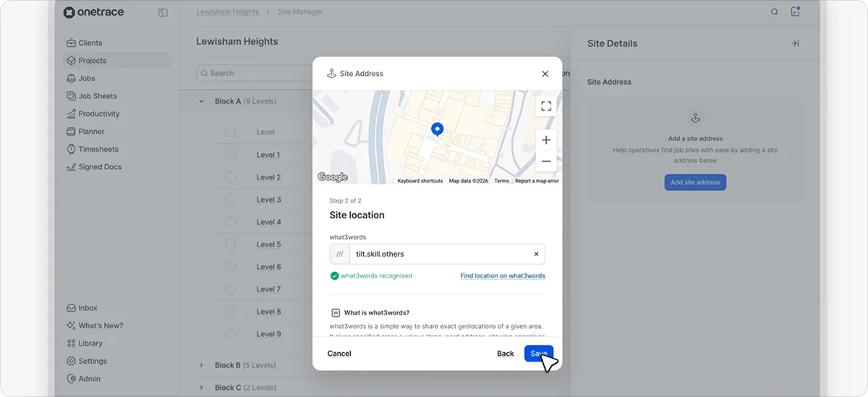The width and height of the screenshot is (868, 397).
Task: Select the Level 3 radio button
Action: (x=231, y=200)
